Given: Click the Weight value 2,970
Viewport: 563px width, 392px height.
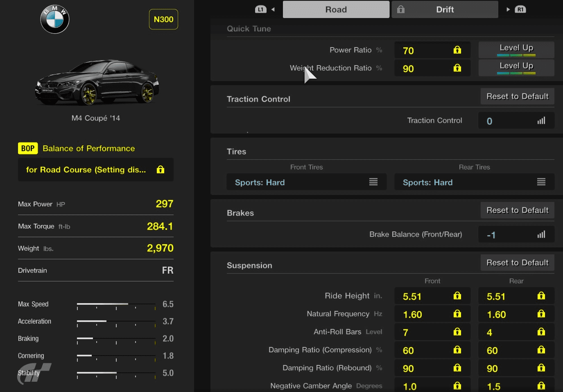Looking at the screenshot, I should pos(160,248).
